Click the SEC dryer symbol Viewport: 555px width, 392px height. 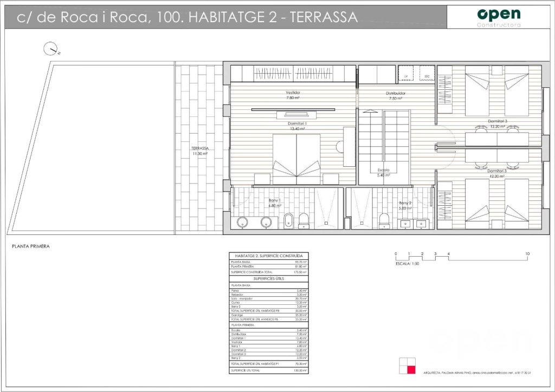tap(427, 73)
